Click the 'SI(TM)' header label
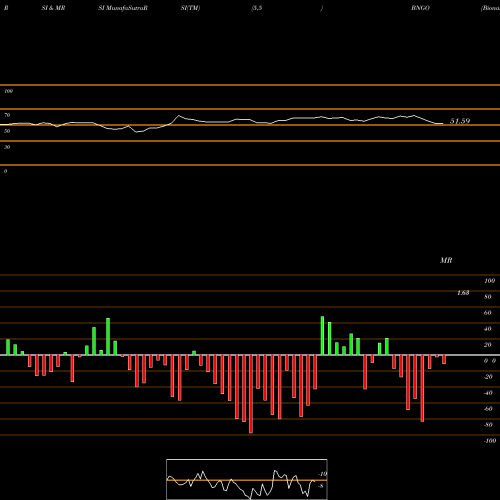Viewport: 500px width, 500px height. point(190,8)
